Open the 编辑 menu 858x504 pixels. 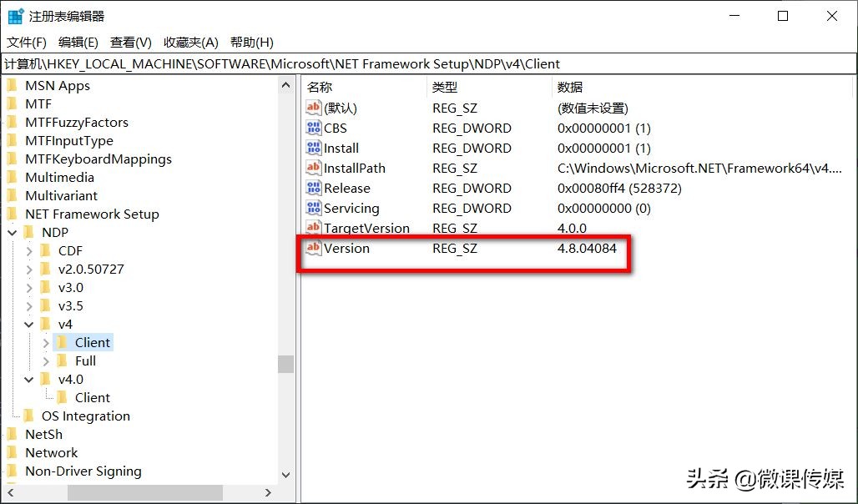[x=77, y=43]
